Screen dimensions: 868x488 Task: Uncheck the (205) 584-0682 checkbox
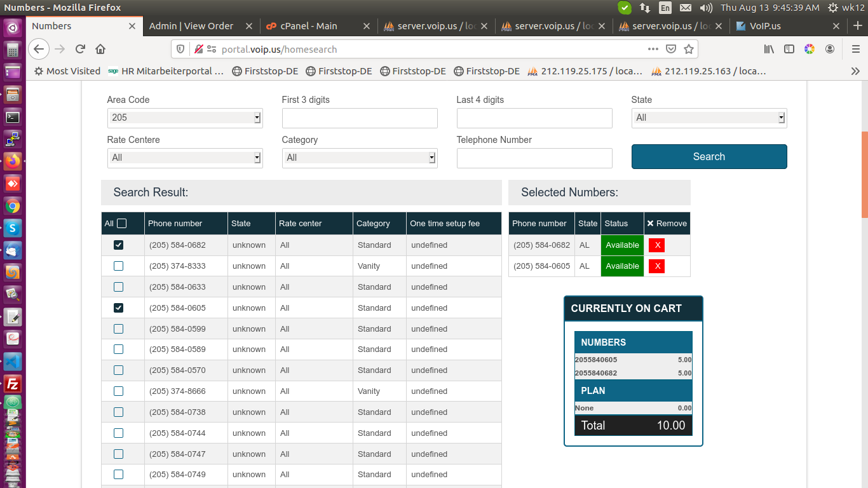[x=118, y=245]
